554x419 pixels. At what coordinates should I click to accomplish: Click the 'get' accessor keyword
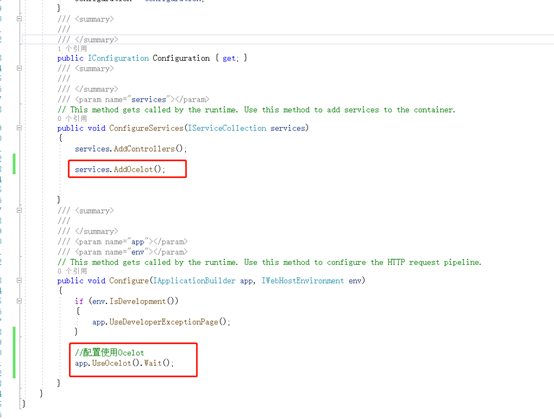pos(229,58)
